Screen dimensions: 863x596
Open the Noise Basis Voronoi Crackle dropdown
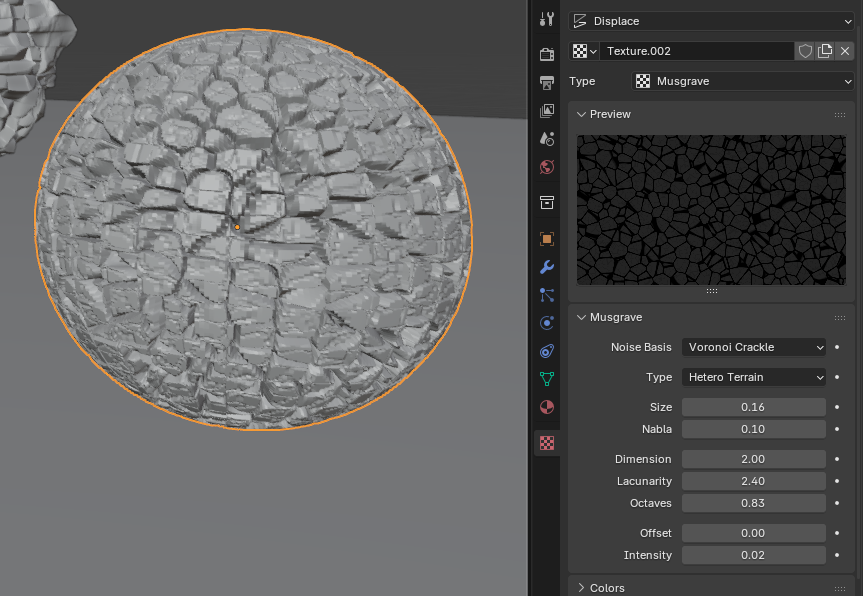[754, 347]
